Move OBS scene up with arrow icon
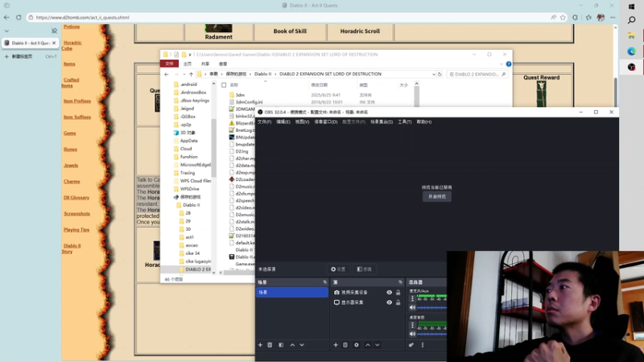The image size is (644, 362). (x=292, y=345)
